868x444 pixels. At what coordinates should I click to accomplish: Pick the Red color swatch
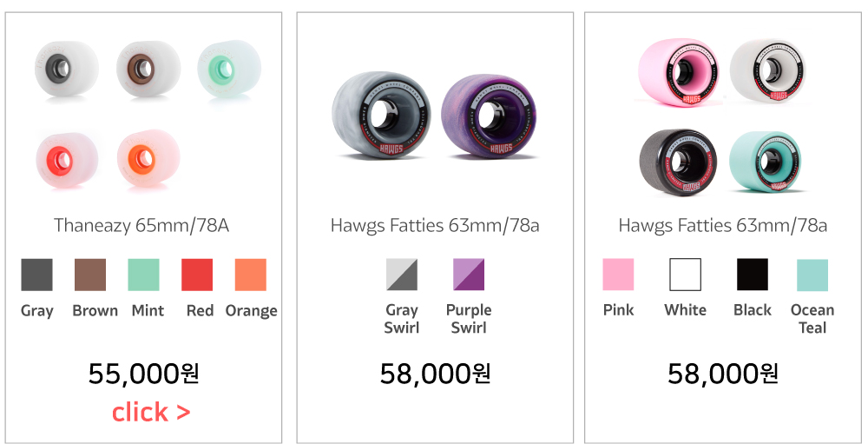pyautogui.click(x=197, y=275)
